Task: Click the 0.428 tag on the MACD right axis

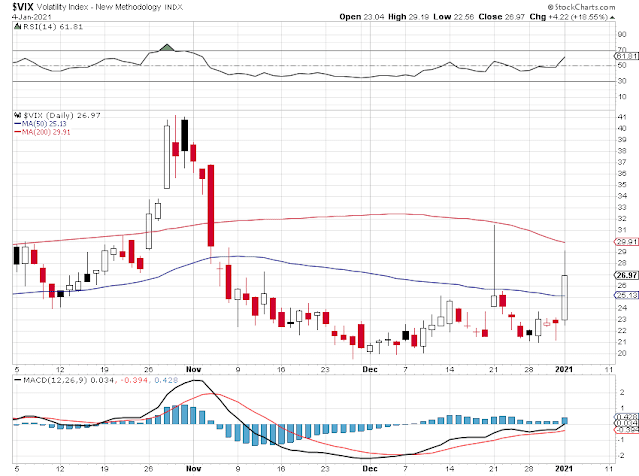Action: tap(626, 417)
